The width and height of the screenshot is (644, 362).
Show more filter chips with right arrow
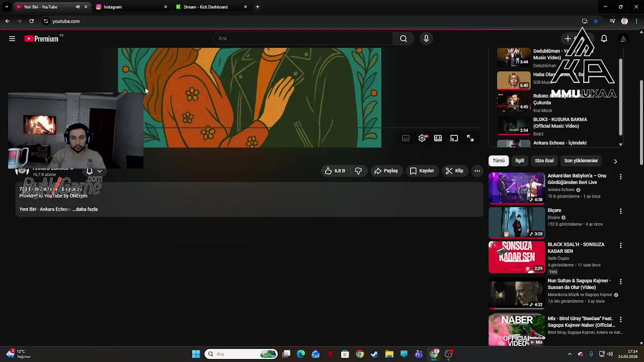(x=615, y=161)
